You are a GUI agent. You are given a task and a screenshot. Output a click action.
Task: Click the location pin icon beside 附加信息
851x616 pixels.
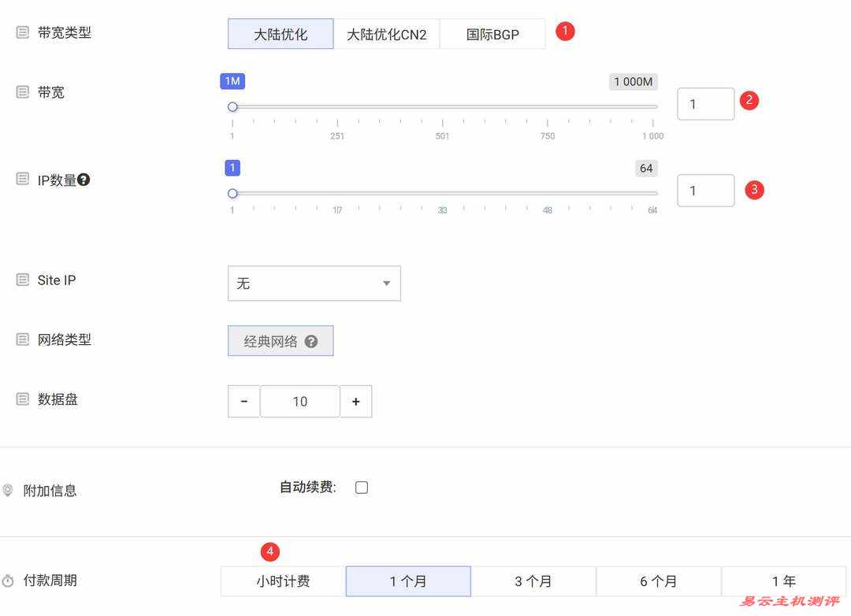click(8, 490)
